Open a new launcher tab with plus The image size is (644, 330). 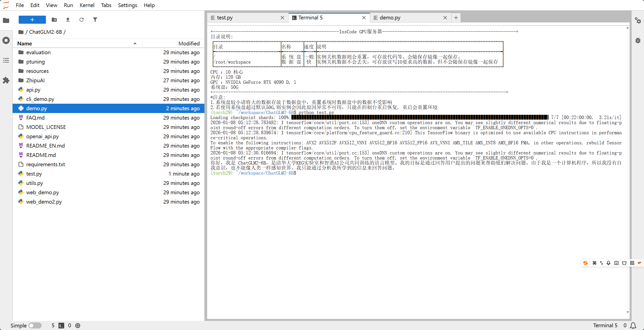(x=456, y=18)
